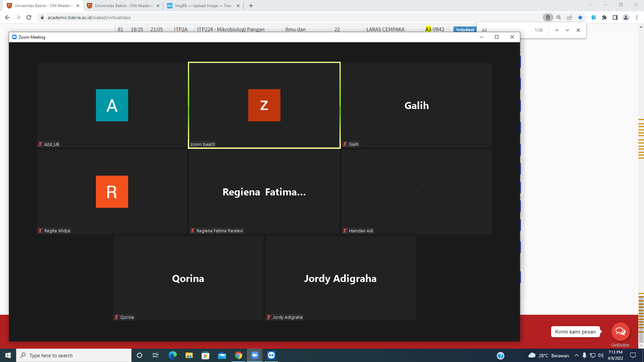Click the share page icon in the address bar
This screenshot has width=644, height=362.
[570, 17]
